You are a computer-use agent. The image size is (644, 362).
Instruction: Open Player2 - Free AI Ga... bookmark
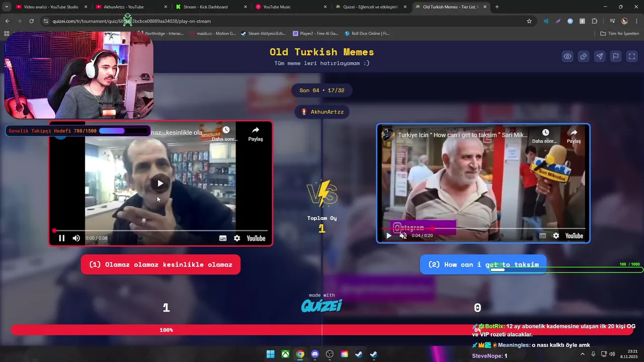pos(315,33)
